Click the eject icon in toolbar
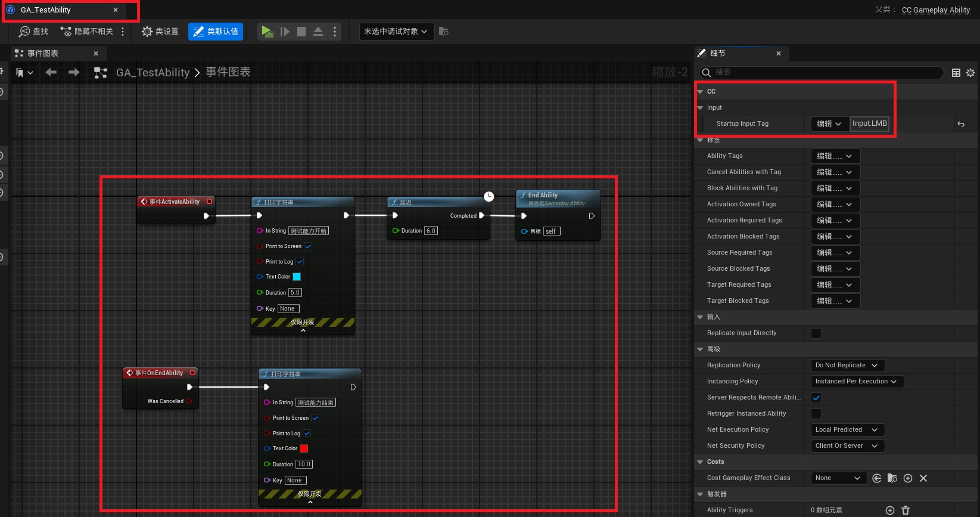Viewport: 980px width, 517px height. pyautogui.click(x=318, y=32)
